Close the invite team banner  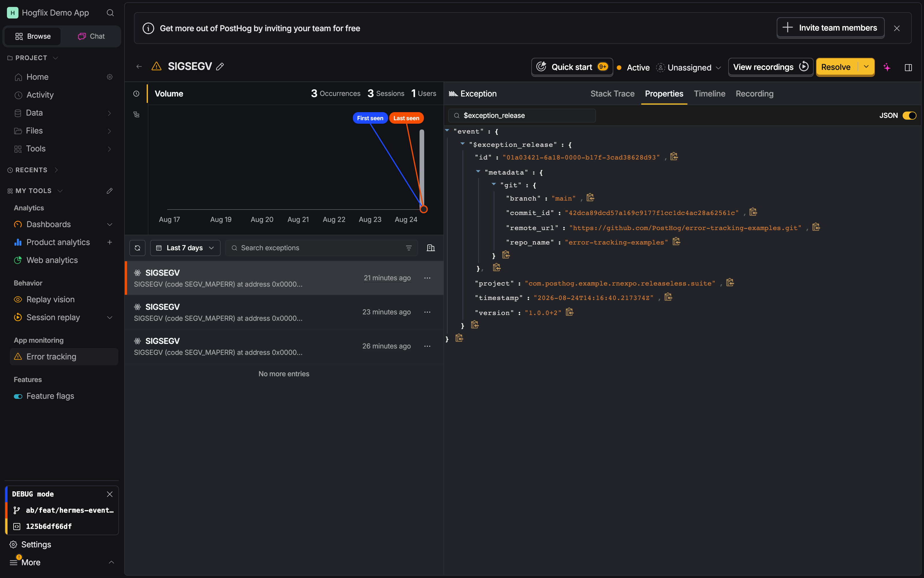pyautogui.click(x=897, y=28)
